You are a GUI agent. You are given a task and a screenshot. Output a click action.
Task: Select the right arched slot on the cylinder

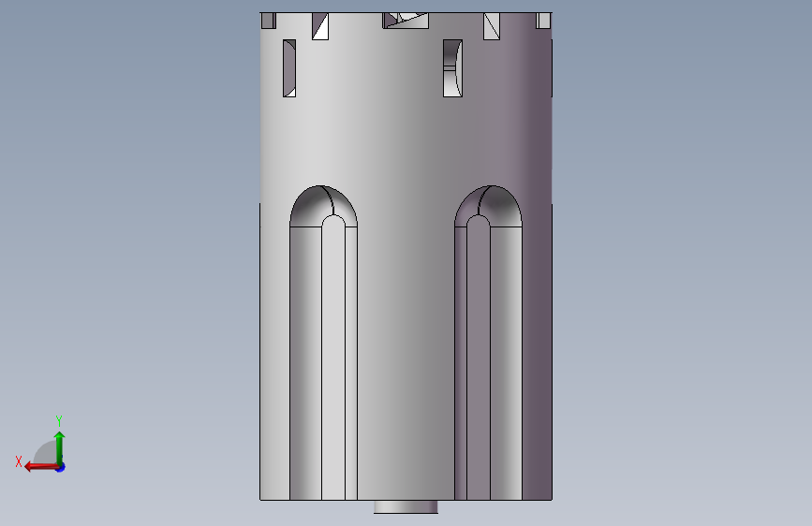[x=488, y=343]
